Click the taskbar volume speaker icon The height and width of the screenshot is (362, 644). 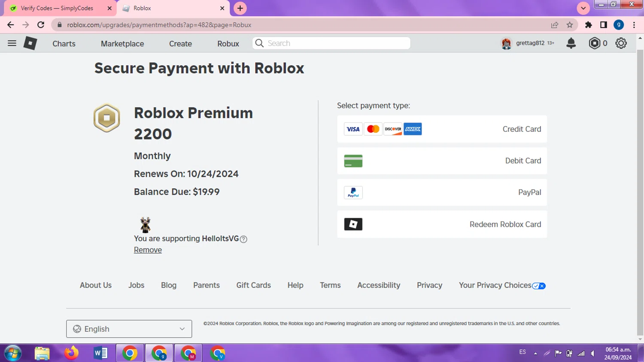(593, 353)
